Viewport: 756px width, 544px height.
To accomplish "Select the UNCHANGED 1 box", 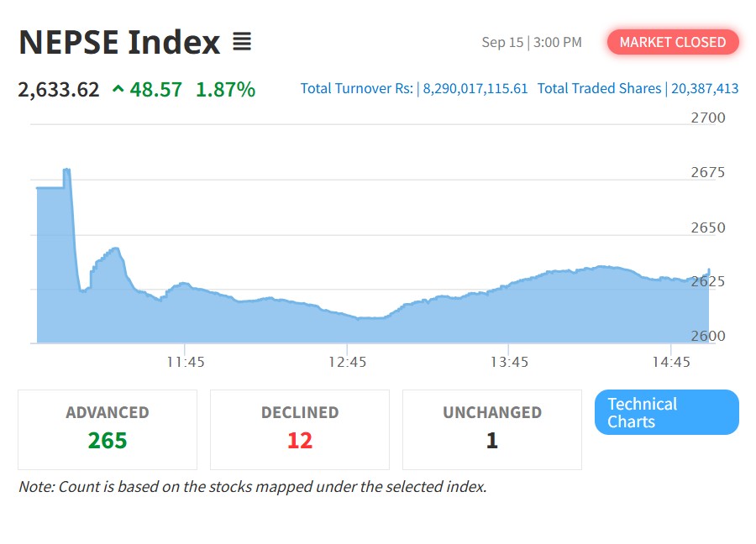I will (492, 430).
